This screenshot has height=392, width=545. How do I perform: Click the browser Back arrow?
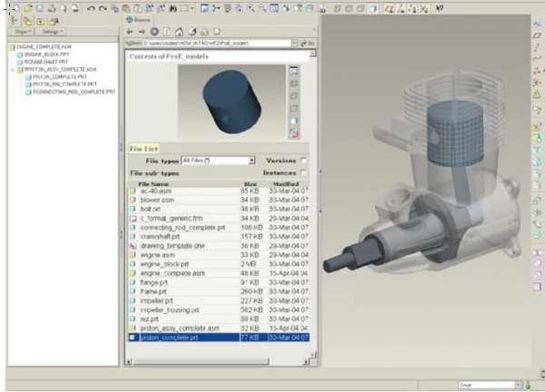click(x=131, y=30)
